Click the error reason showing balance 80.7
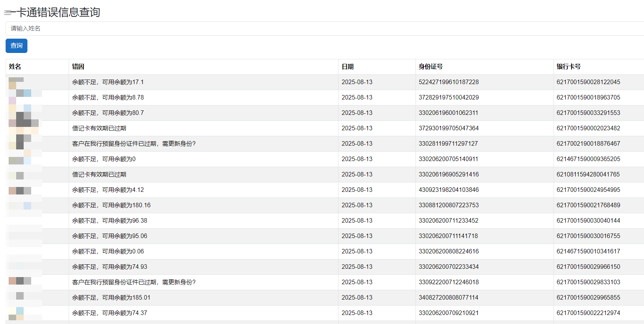The height and width of the screenshot is (324, 644). tap(108, 113)
